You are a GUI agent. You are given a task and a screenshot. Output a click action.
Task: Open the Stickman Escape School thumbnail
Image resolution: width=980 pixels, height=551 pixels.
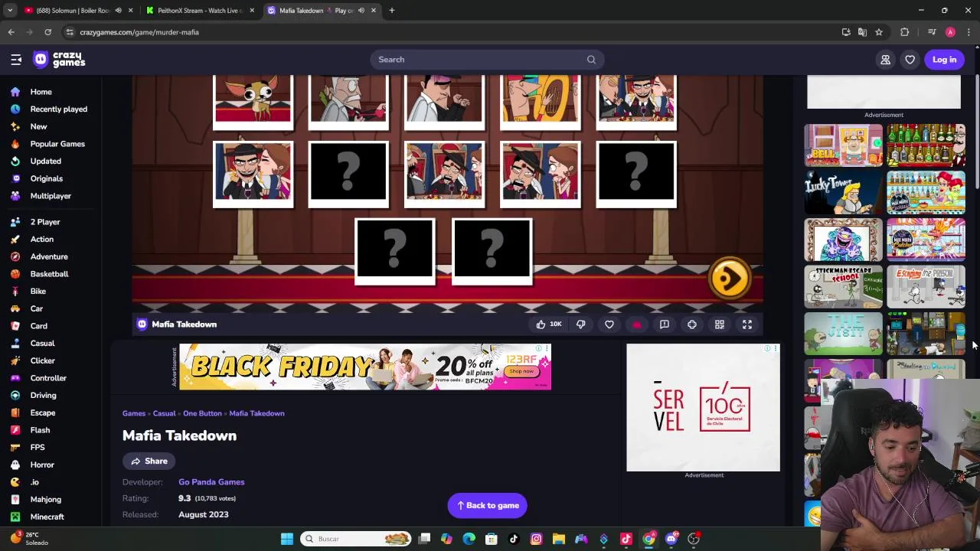843,286
